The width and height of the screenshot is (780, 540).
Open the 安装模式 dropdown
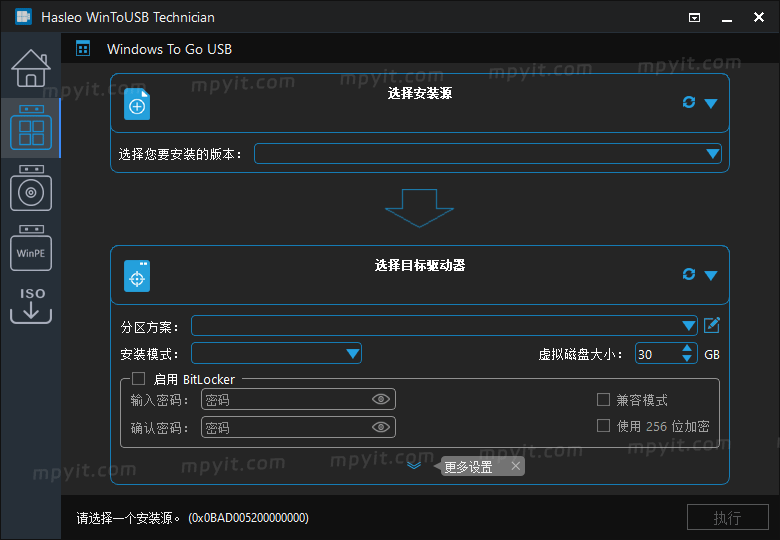(276, 354)
